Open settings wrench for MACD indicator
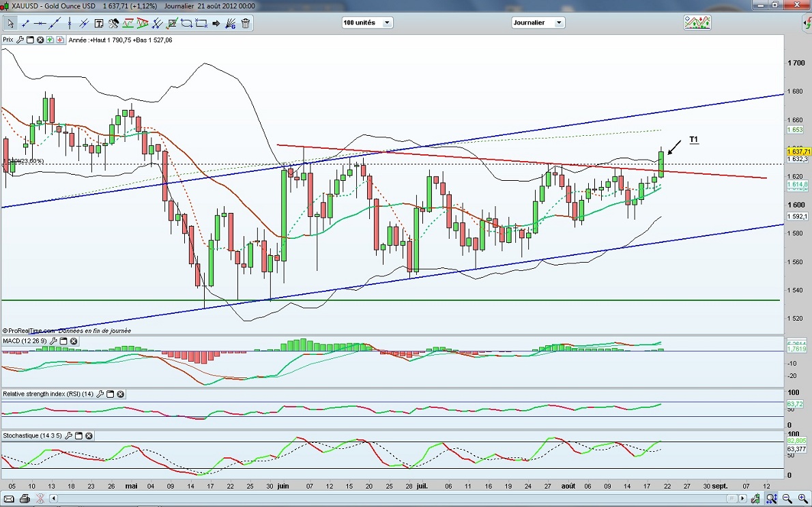This screenshot has width=812, height=507. pos(53,341)
